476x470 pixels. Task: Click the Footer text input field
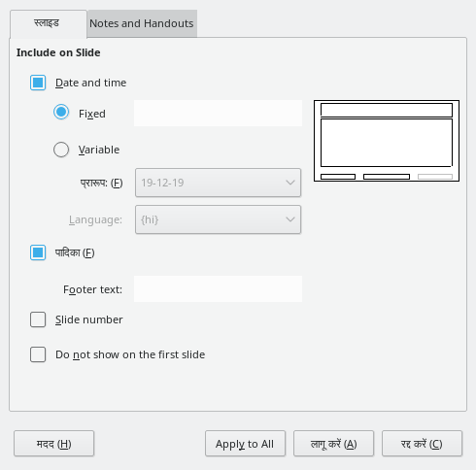click(x=218, y=289)
